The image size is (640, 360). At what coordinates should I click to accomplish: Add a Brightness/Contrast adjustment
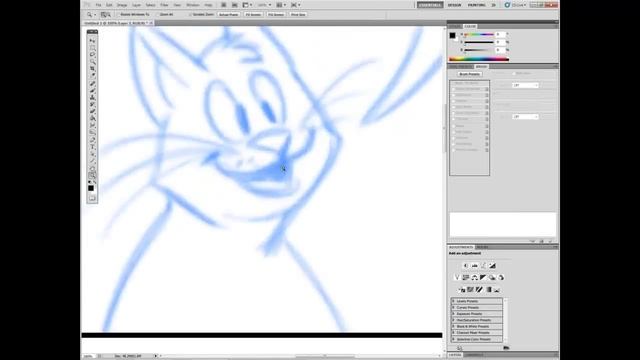click(466, 266)
